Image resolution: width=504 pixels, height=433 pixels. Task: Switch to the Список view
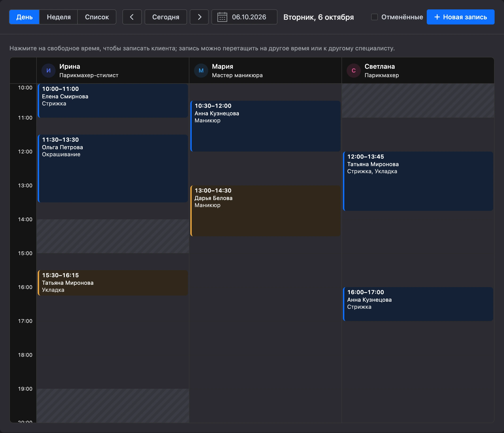tap(97, 17)
